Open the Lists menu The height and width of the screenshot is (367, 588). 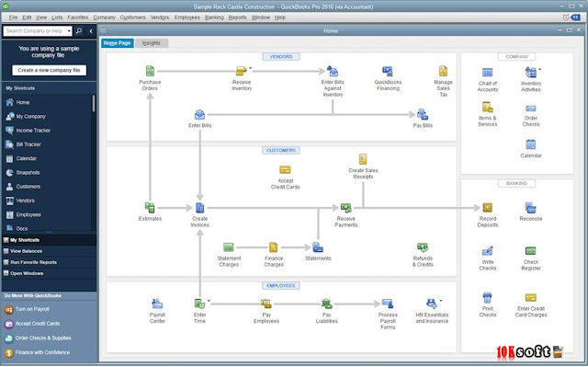(57, 17)
